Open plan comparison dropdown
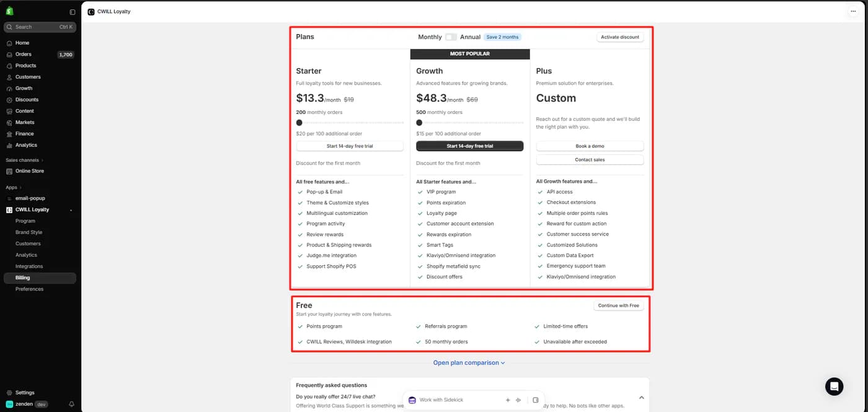868x412 pixels. point(469,363)
